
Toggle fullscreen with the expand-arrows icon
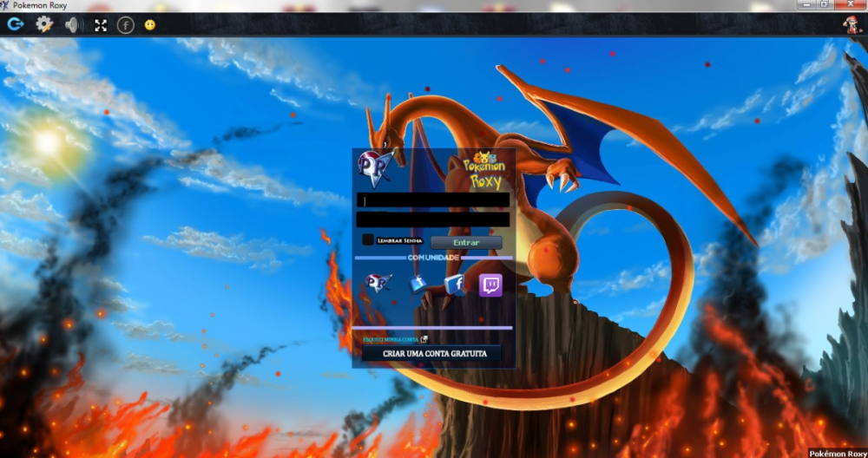tap(101, 25)
